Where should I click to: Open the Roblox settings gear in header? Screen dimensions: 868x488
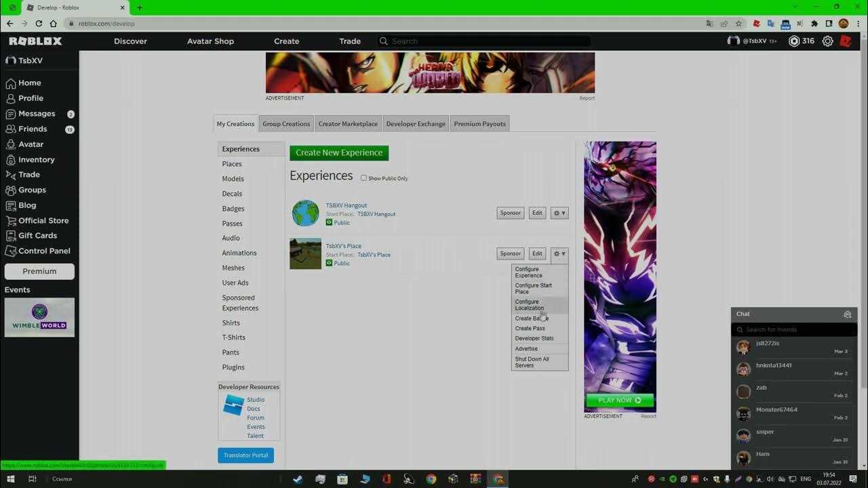pyautogui.click(x=827, y=41)
